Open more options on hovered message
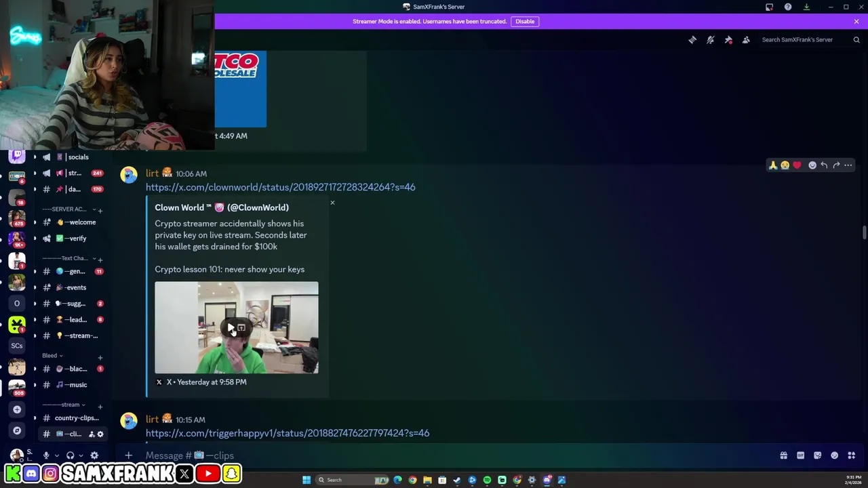Image resolution: width=868 pixels, height=488 pixels. [x=848, y=165]
